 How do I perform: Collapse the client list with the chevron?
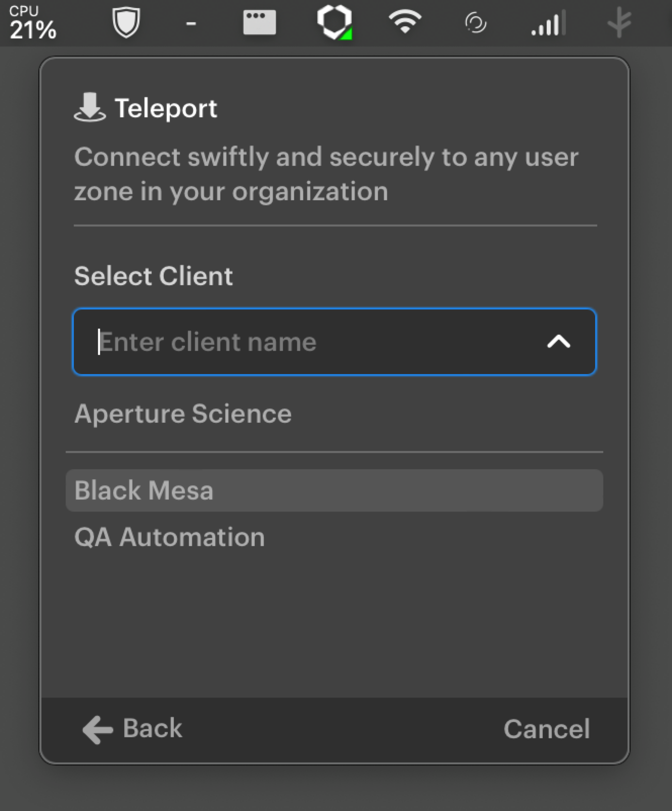(x=559, y=342)
